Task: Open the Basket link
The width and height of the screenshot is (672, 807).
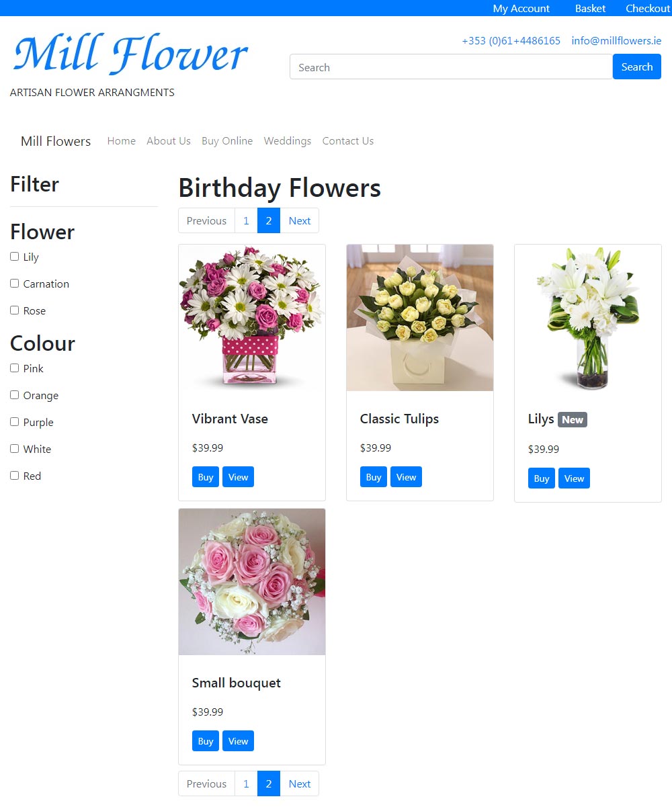Action: tap(590, 8)
